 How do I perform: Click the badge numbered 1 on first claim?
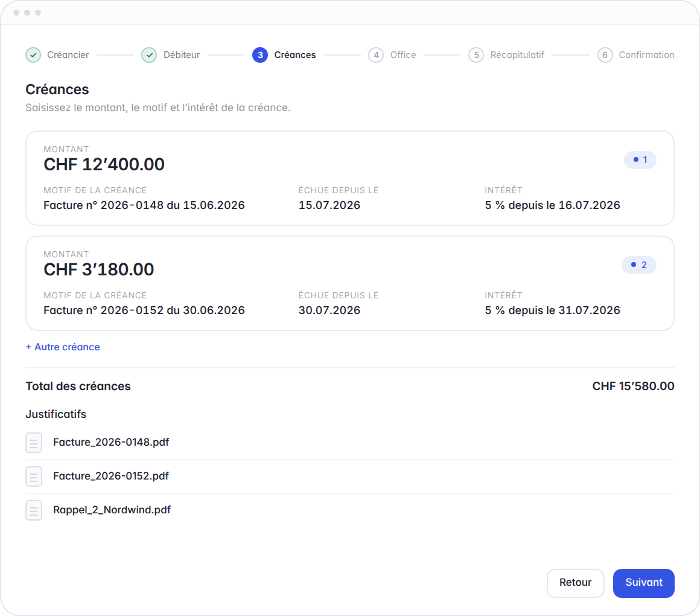[640, 160]
